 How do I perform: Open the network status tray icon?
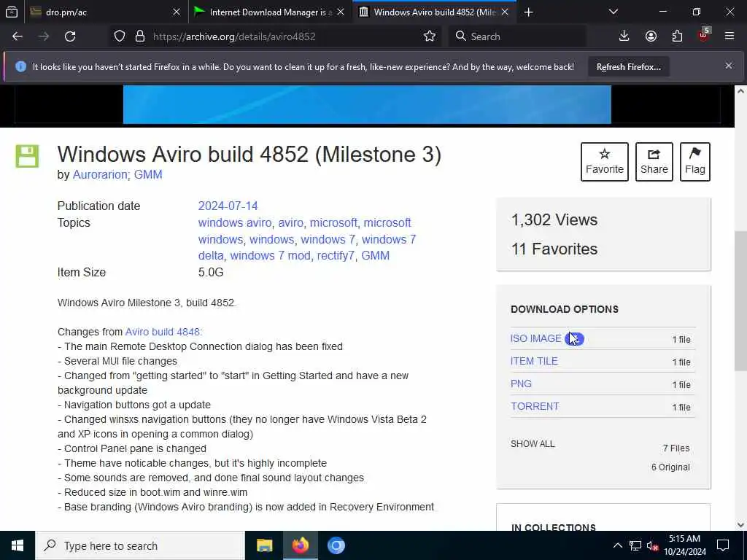(635, 545)
